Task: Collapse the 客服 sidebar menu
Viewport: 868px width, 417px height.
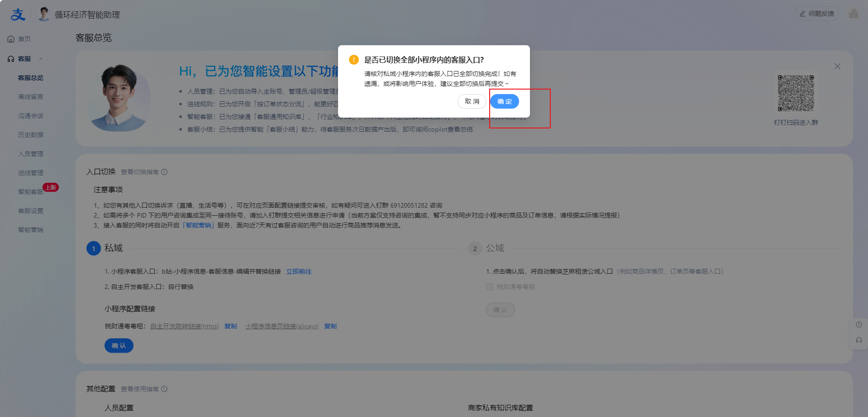Action: [x=41, y=59]
